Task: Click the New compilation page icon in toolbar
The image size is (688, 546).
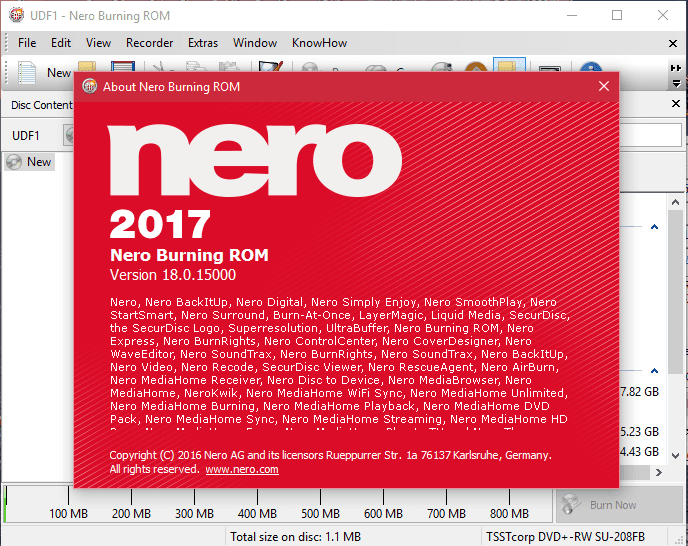Action: coord(27,72)
